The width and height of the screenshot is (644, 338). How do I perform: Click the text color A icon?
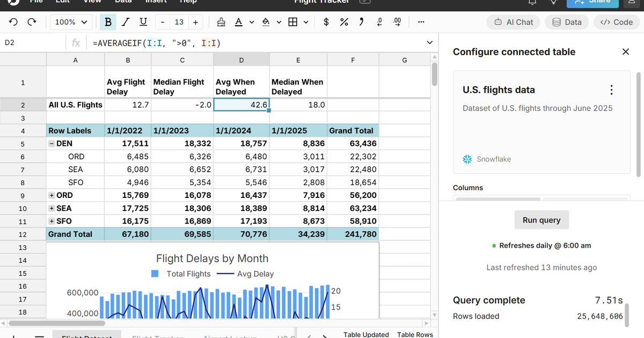tap(238, 22)
